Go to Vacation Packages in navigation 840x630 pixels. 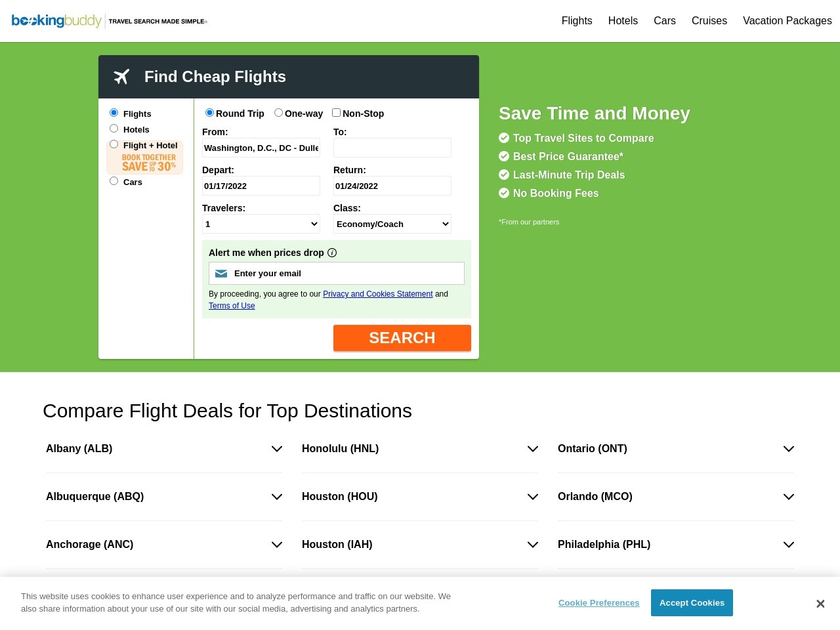click(787, 21)
